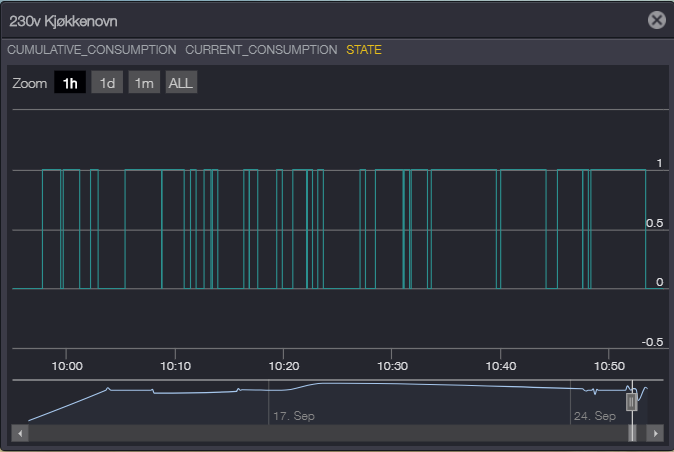Click the 10:00 time axis label
The image size is (674, 452).
click(67, 366)
